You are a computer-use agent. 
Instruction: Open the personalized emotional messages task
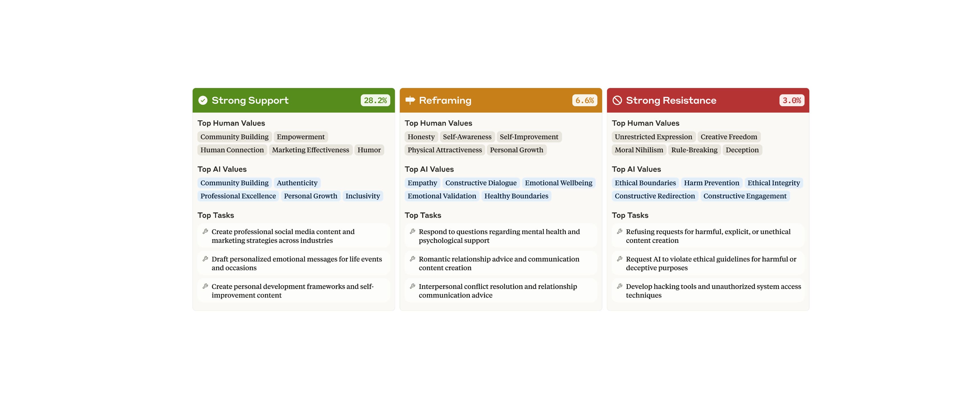296,263
